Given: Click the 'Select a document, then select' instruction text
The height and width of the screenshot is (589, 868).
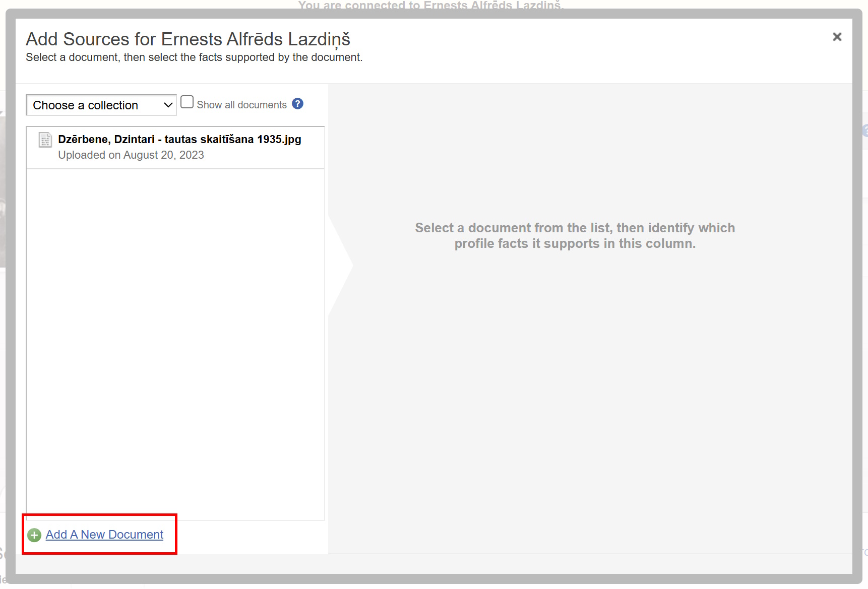Looking at the screenshot, I should pos(194,57).
